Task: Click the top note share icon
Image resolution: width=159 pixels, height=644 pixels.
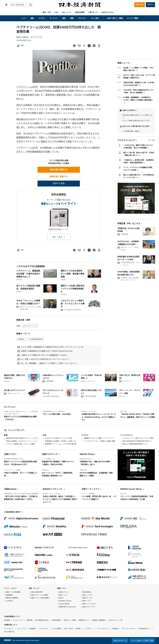Action: tap(84, 46)
